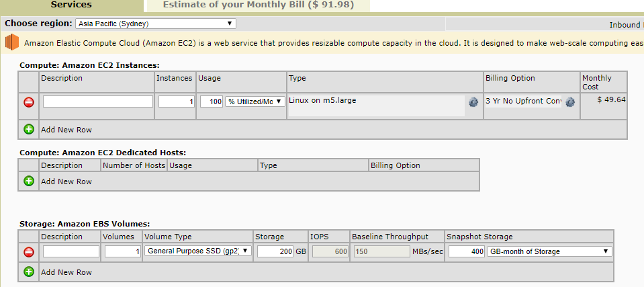This screenshot has width=644, height=287.
Task: Click Compute: Amazon EC2 Dedicated Hosts heading
Action: pyautogui.click(x=103, y=153)
